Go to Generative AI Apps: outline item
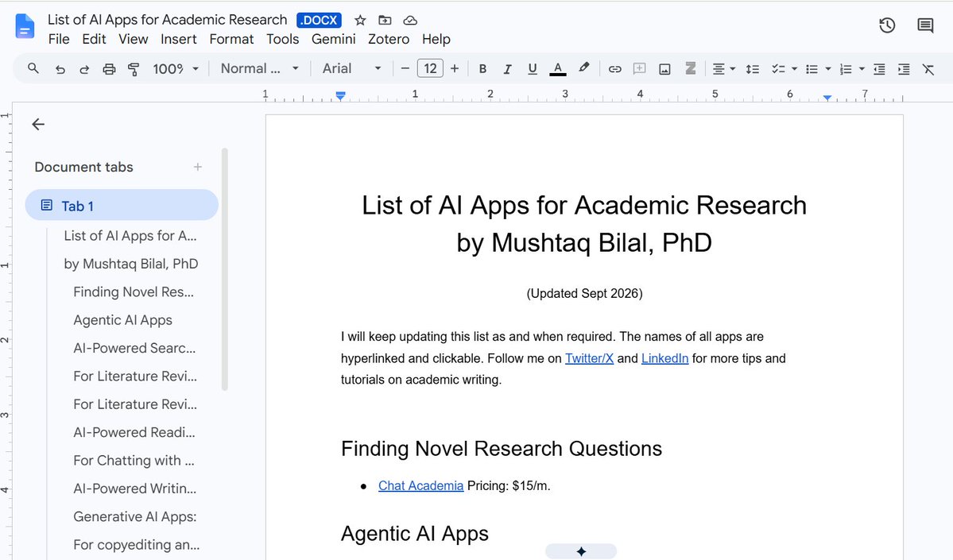The height and width of the screenshot is (560, 953). [135, 516]
